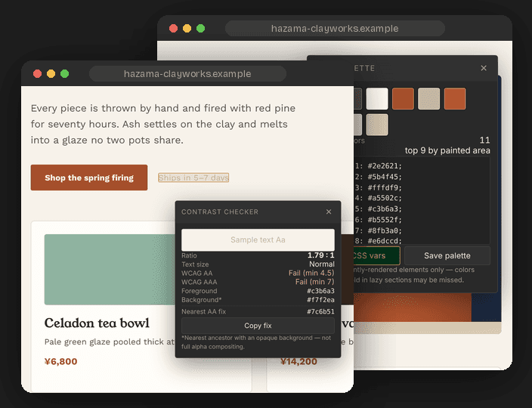
Task: Close the Contrast Checker panel
Action: tap(329, 212)
